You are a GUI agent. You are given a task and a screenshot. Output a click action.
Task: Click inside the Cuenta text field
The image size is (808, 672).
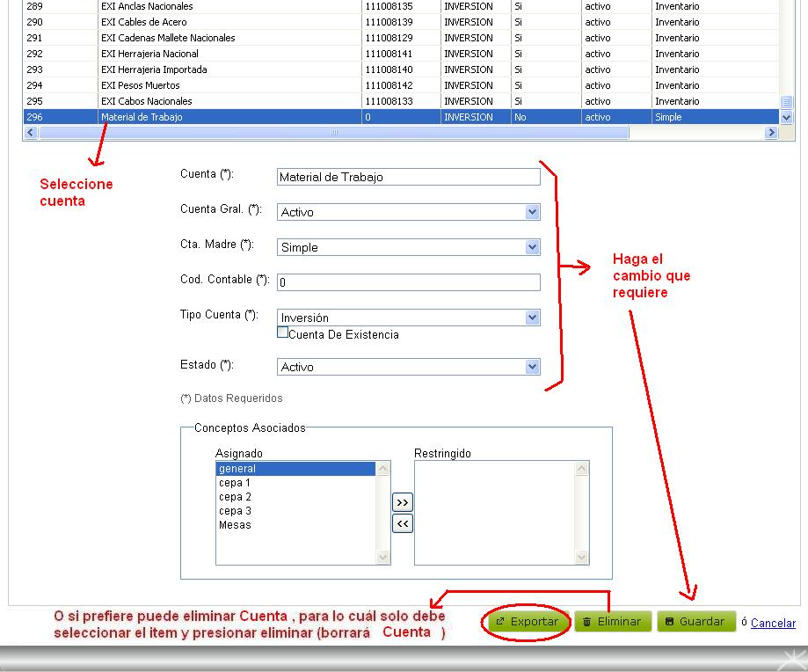coord(408,176)
